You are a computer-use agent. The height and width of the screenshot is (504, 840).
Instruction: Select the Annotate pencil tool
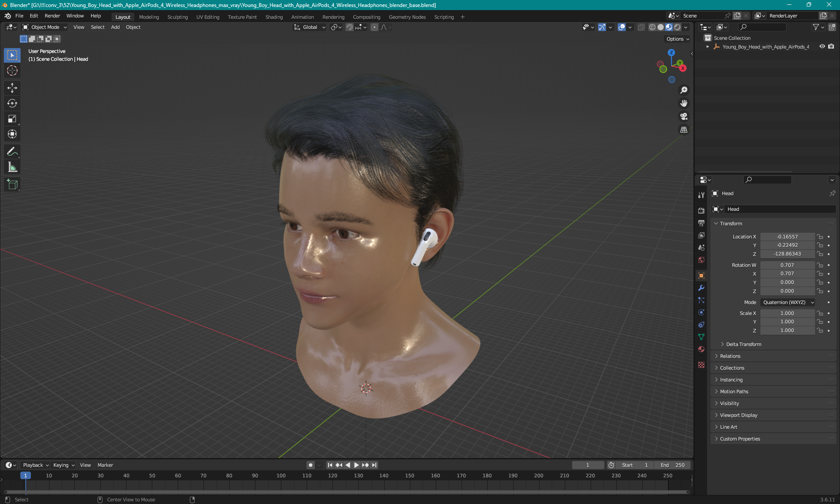12,152
